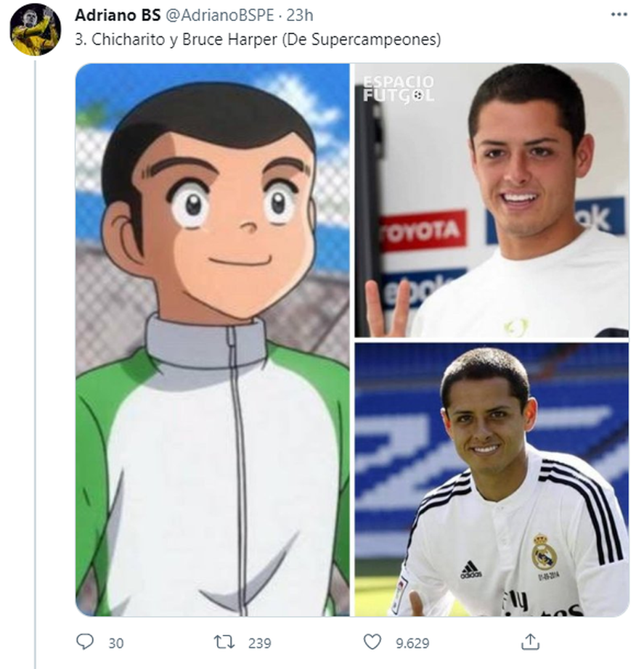The width and height of the screenshot is (644, 669).
Task: Click the Toyota logo in the photo
Action: (x=422, y=231)
